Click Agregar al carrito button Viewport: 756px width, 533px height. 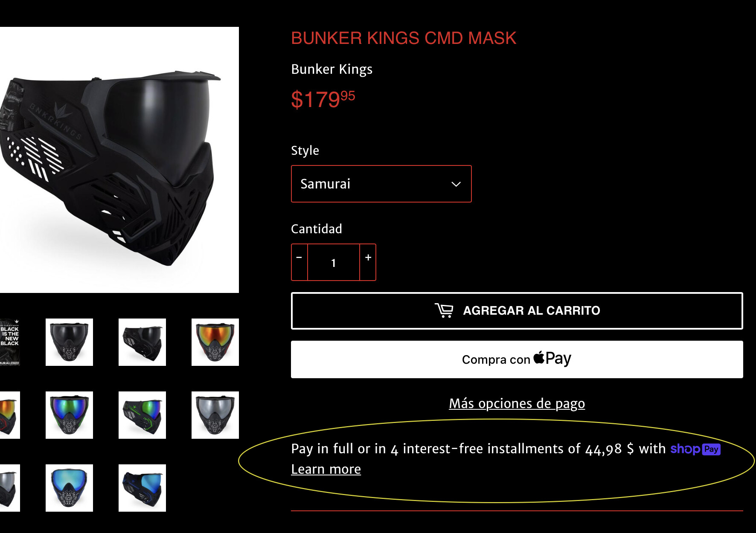pyautogui.click(x=517, y=311)
